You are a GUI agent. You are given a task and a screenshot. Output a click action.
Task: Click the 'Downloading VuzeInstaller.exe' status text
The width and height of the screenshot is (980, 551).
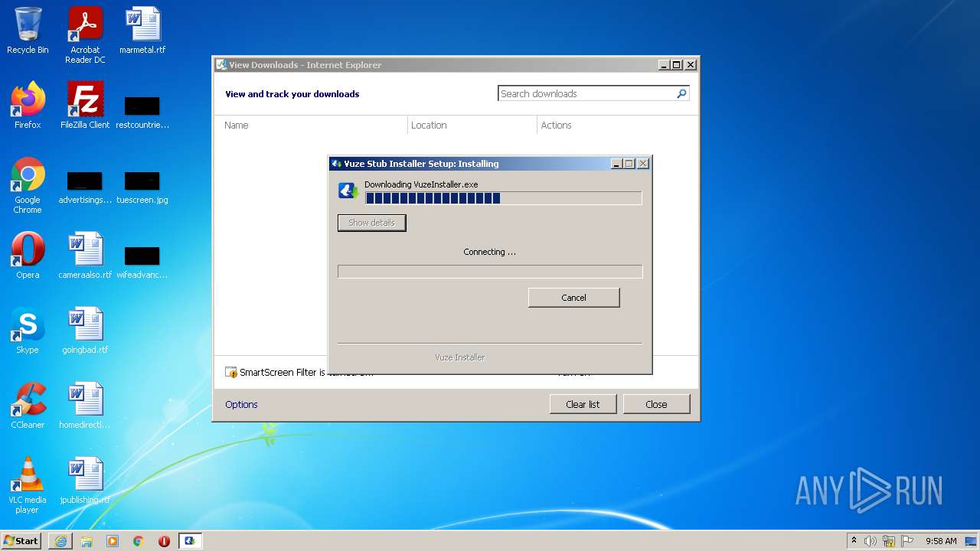point(421,184)
